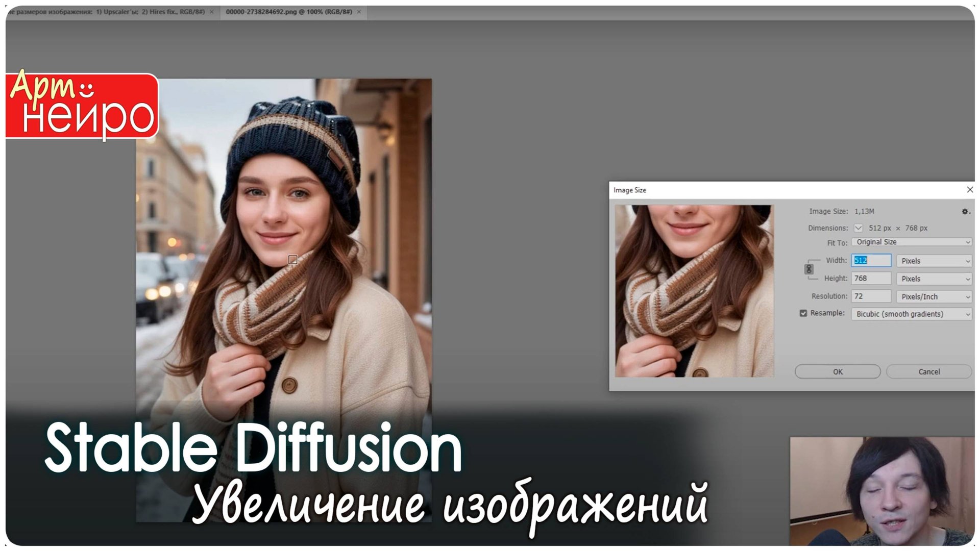Click the Cancel button in Image Size dialog
The width and height of the screenshot is (980, 551).
[928, 371]
